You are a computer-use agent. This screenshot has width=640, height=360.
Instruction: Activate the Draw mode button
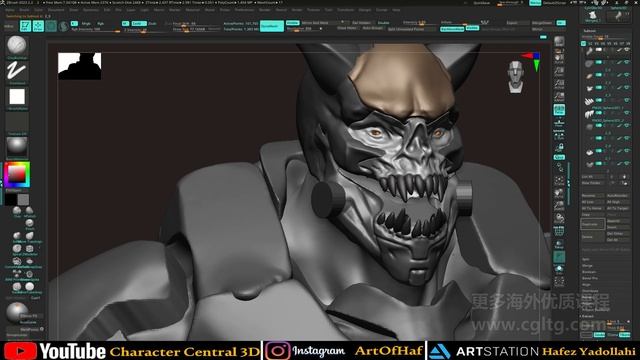pyautogui.click(x=38, y=26)
